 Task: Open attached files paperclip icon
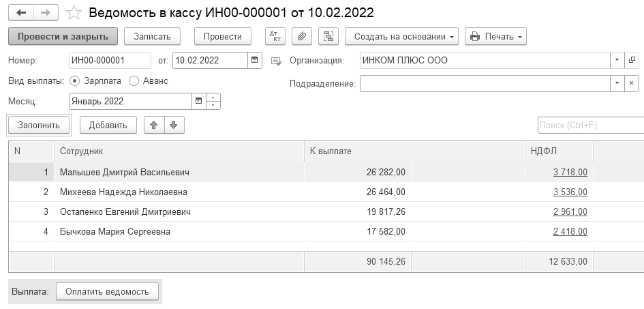[x=302, y=36]
